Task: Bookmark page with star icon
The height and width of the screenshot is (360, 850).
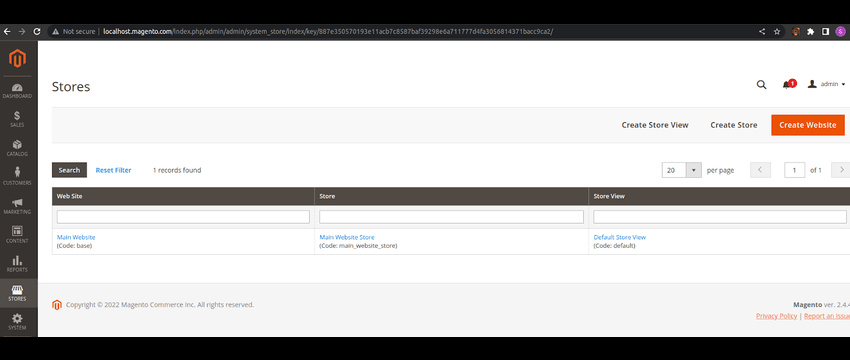Action: [777, 31]
